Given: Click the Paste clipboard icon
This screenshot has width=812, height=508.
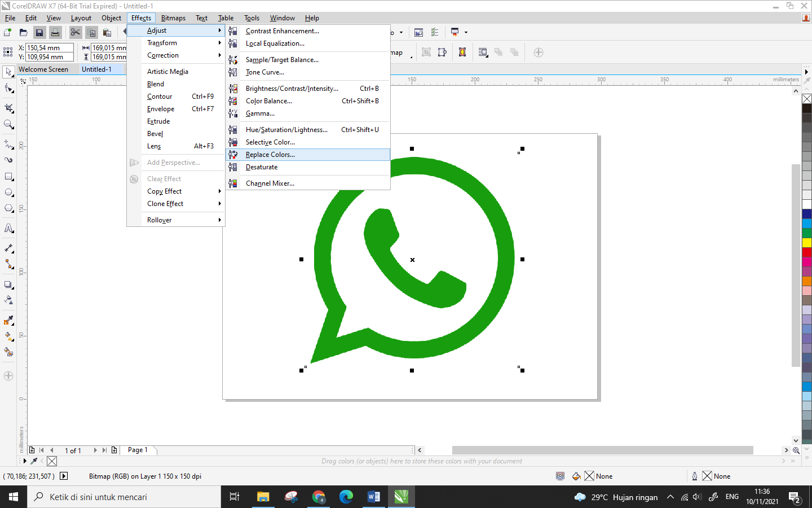Looking at the screenshot, I should (107, 33).
